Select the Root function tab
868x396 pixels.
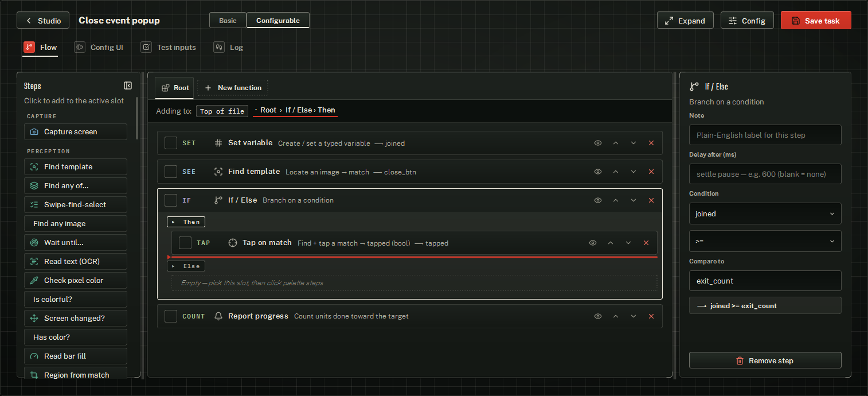[175, 88]
